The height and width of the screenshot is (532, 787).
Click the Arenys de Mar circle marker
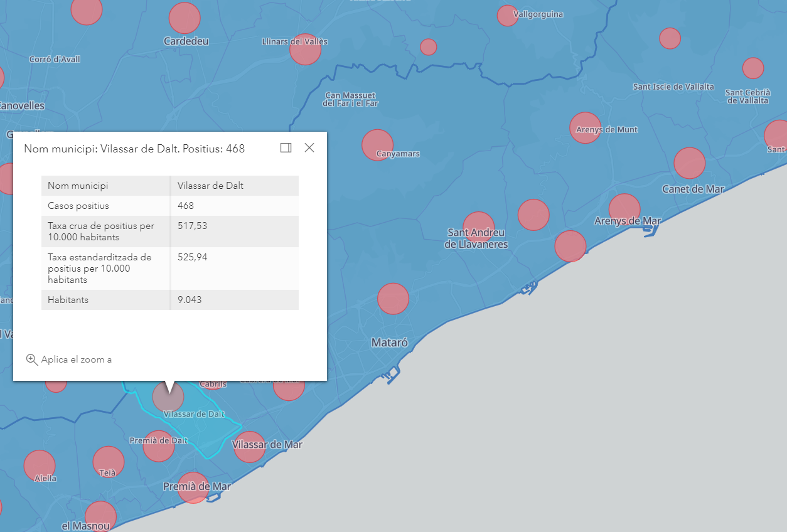[x=624, y=209]
